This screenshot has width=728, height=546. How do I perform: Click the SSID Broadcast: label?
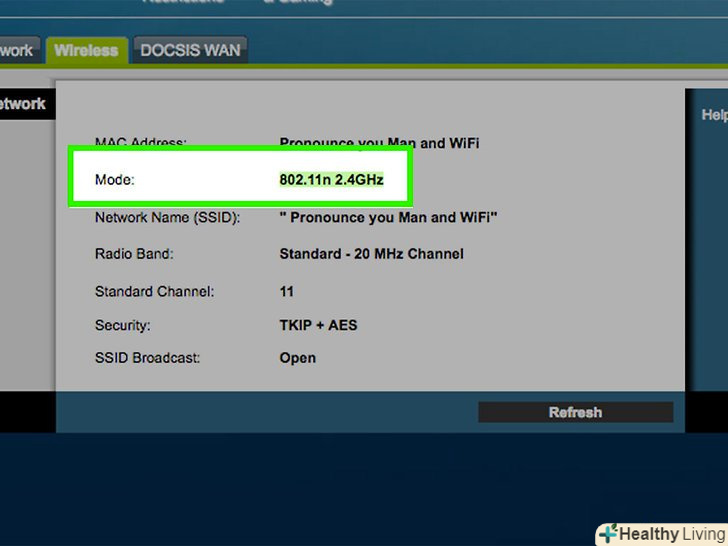pos(147,358)
